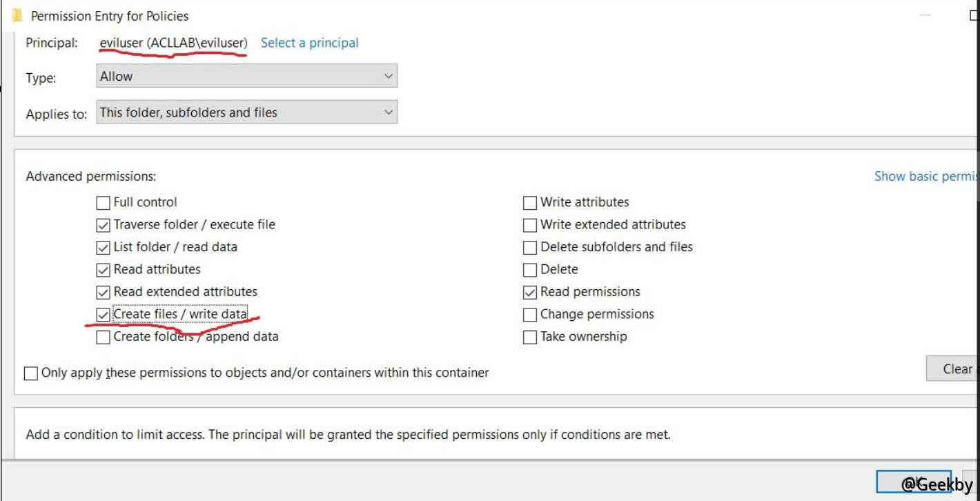Viewport: 980px width, 501px height.
Task: Uncheck Traverse folder / execute file
Action: tap(103, 225)
